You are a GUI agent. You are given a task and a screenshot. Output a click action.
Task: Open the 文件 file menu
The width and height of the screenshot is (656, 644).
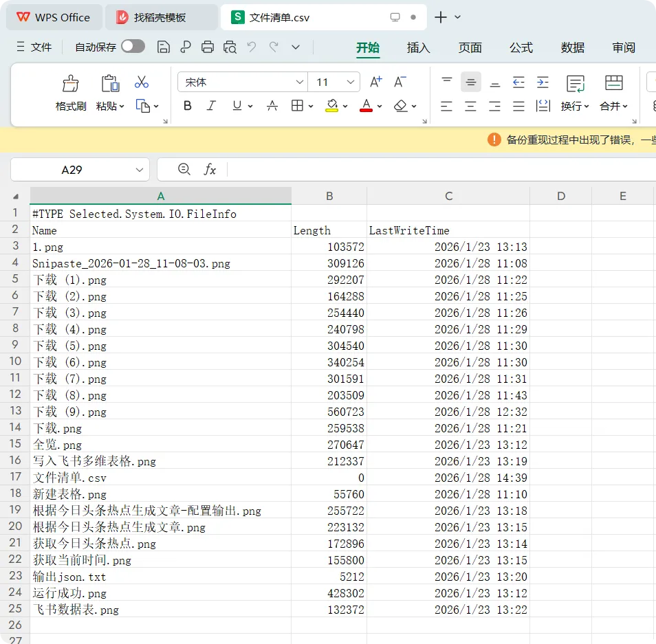[34, 47]
